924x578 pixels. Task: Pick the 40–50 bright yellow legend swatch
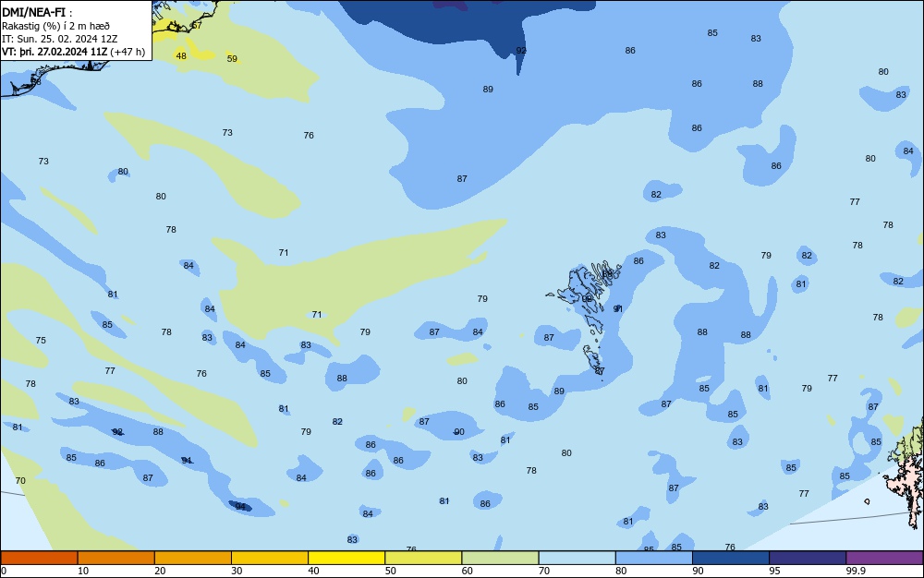tap(346, 558)
